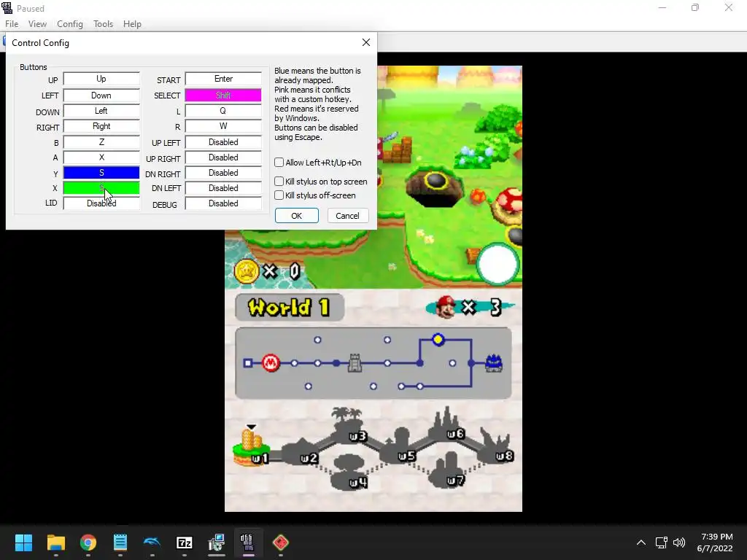The height and width of the screenshot is (560, 747).
Task: Click the DN RIGHT mapping field
Action: tap(223, 173)
